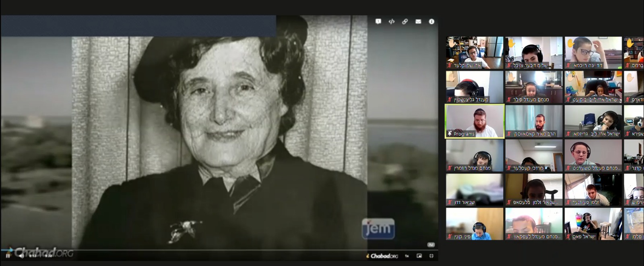644x266 pixels.
Task: Enable picture-in-picture for the video
Action: (x=419, y=256)
